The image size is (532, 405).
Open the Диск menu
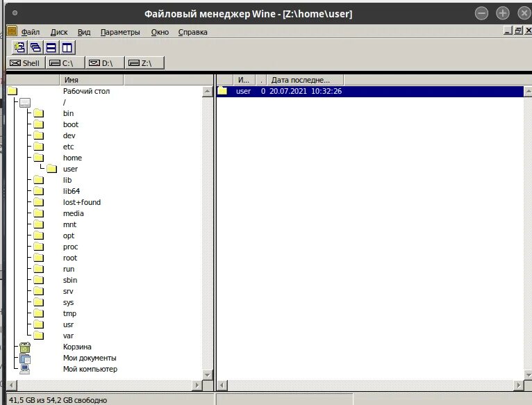(59, 32)
